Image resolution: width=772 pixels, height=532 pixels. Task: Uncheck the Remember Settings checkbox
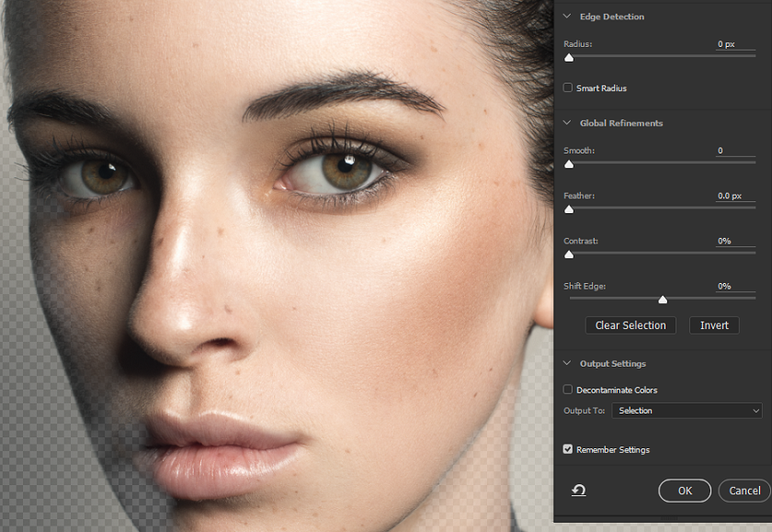pyautogui.click(x=568, y=449)
